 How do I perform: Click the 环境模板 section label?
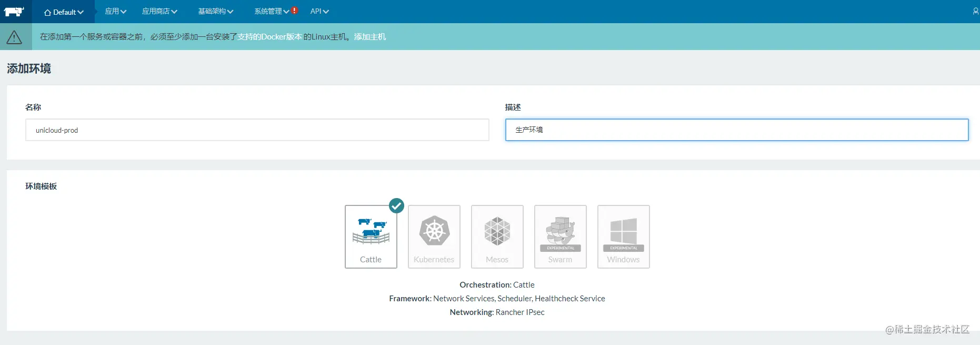tap(41, 186)
